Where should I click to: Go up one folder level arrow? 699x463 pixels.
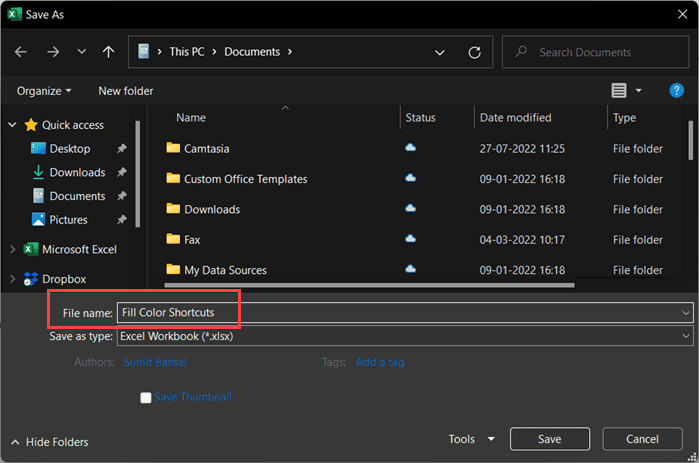(108, 52)
